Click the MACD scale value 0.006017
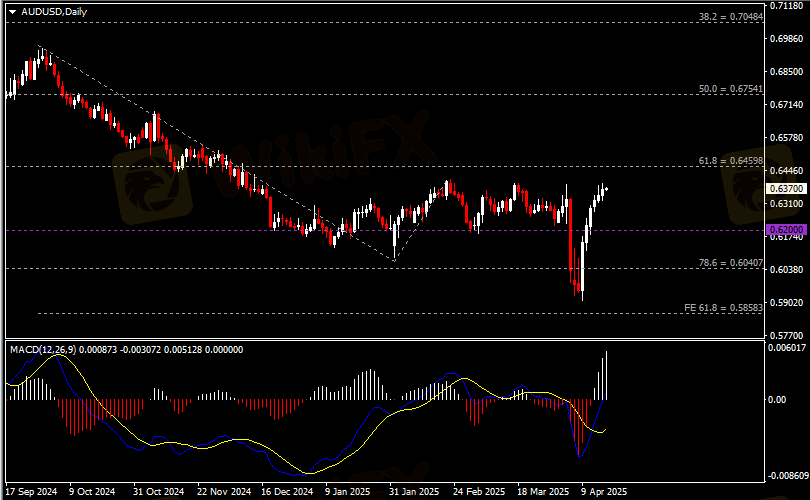The image size is (810, 500). pos(786,348)
